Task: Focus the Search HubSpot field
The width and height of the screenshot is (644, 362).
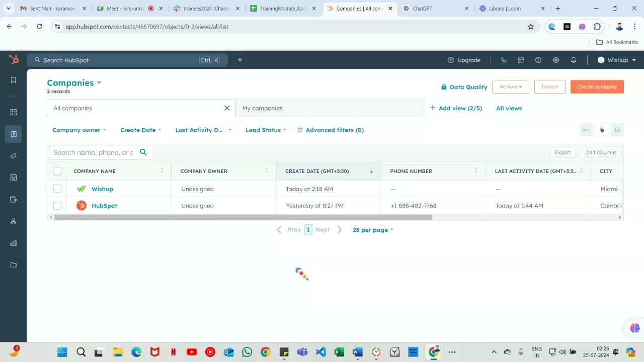Action: click(127, 60)
